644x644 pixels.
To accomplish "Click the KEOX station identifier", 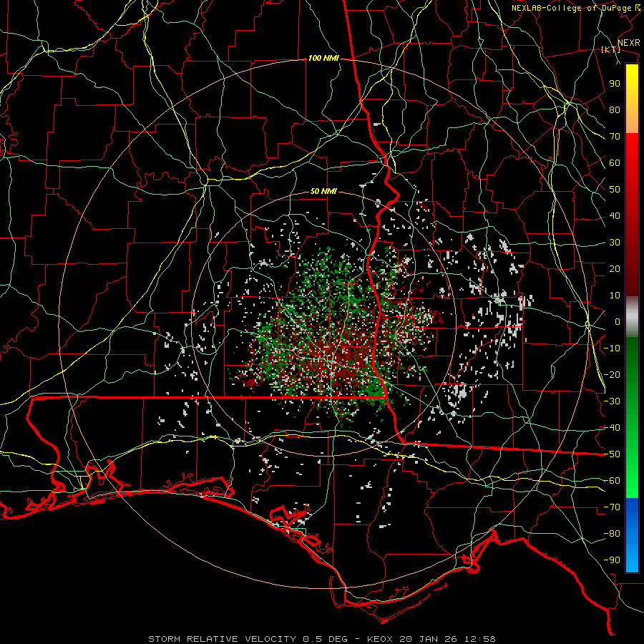I will 380,639.
